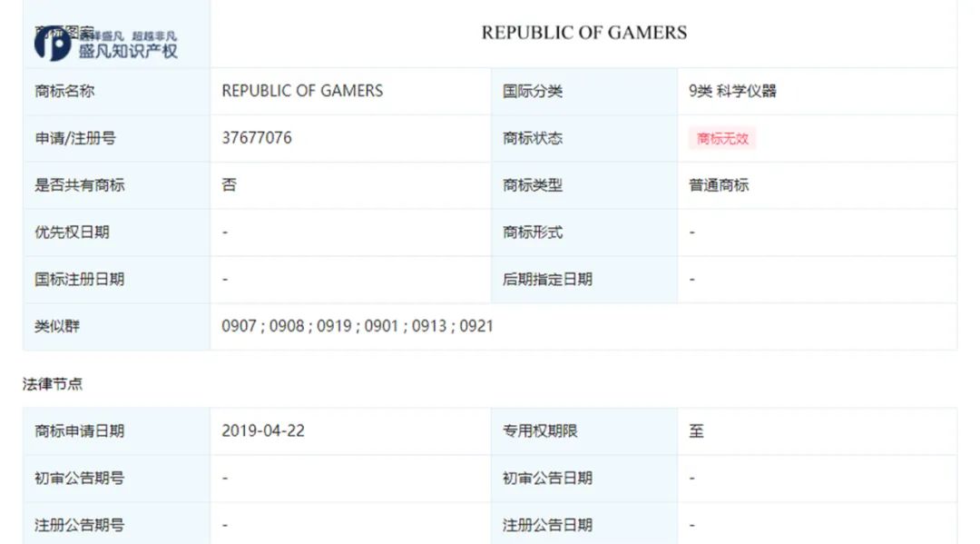Select the value 9类 科学仪器
Viewport: 980px width, 544px height.
point(732,92)
